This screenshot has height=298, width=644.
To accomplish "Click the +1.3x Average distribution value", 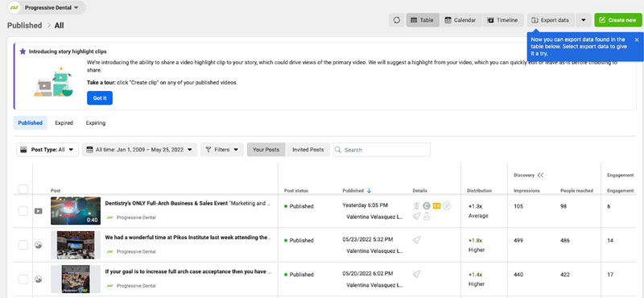I will tap(478, 211).
